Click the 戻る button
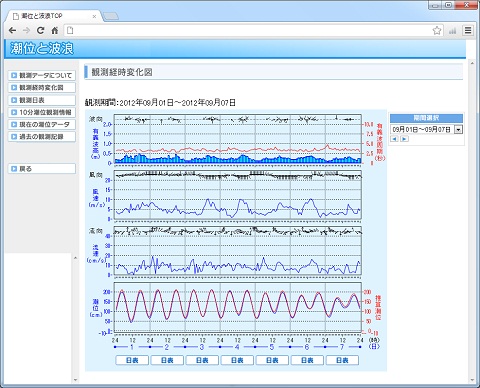Image resolution: width=480 pixels, height=388 pixels. 42,169
